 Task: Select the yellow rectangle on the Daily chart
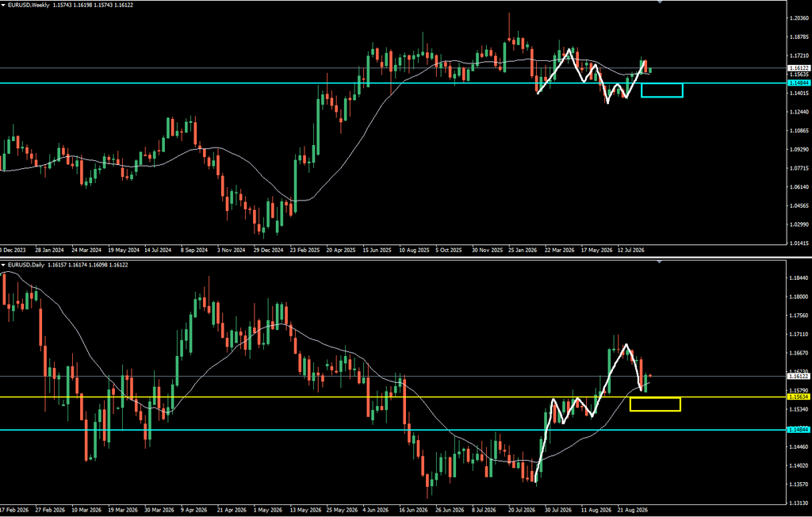[654, 404]
